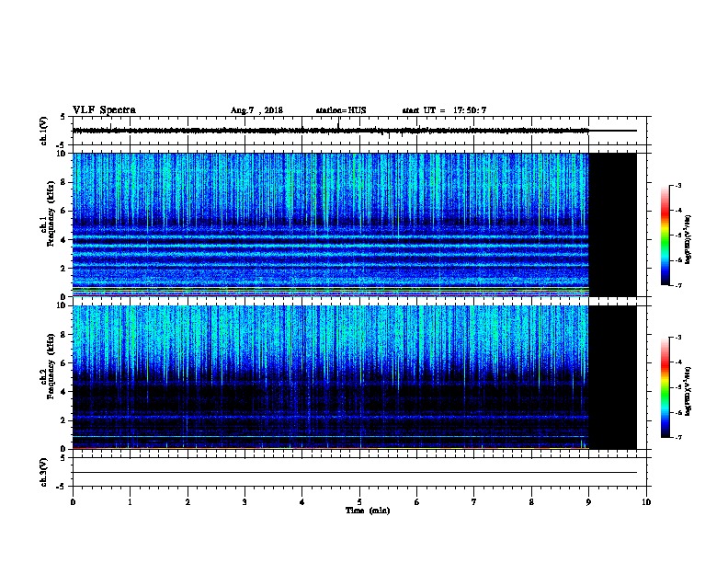Screen dimensions: 728x563
Task: Click the ch.3(V) waveform axis label
Action: pos(43,473)
